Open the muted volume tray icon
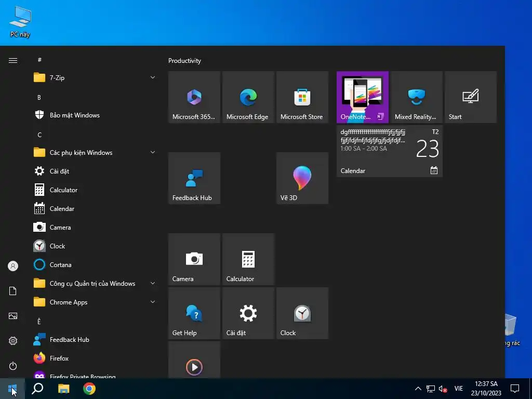The width and height of the screenshot is (532, 399). tap(443, 389)
